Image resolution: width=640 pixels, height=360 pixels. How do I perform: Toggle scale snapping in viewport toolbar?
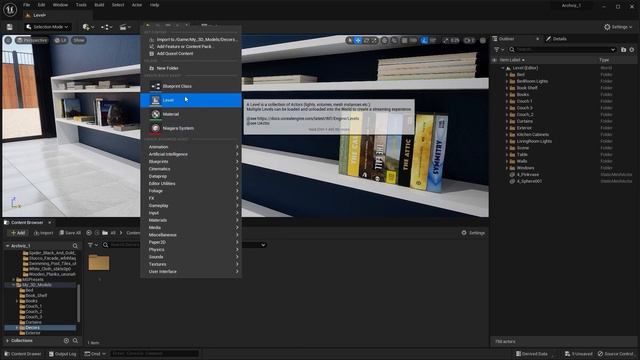click(445, 40)
